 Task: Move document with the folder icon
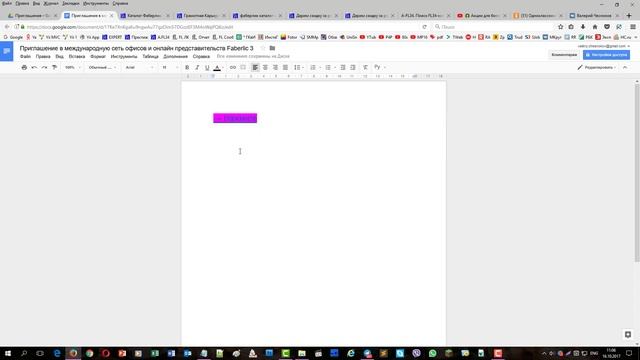(x=272, y=48)
